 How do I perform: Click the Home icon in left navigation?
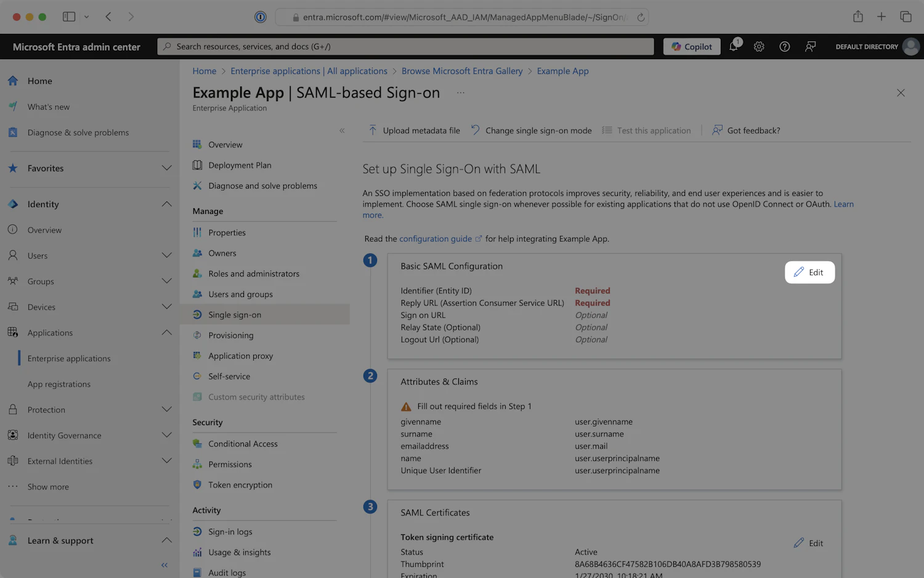[13, 81]
